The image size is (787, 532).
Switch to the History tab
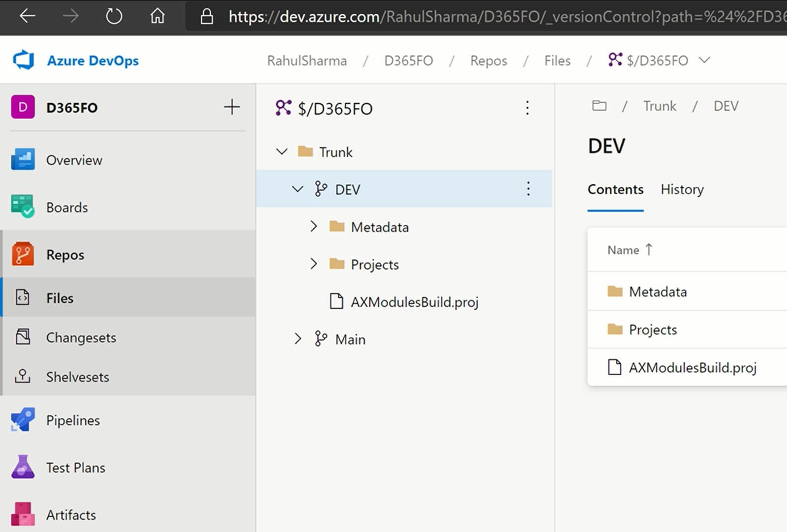(x=682, y=189)
